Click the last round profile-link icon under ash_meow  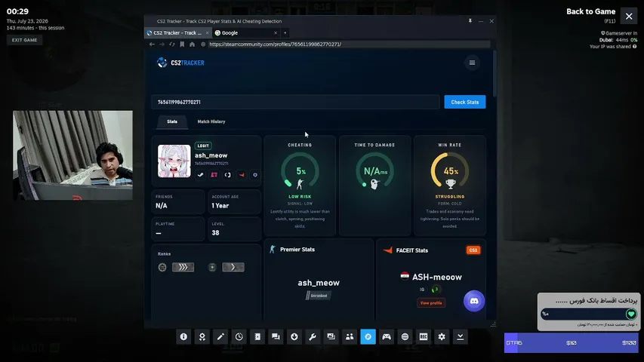coord(255,175)
